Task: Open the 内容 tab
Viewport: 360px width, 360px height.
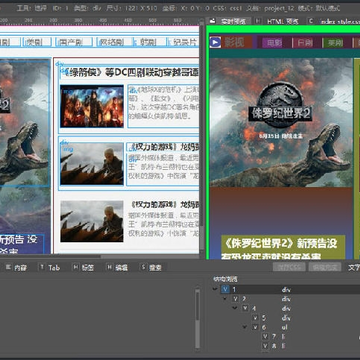Action: [x=20, y=268]
